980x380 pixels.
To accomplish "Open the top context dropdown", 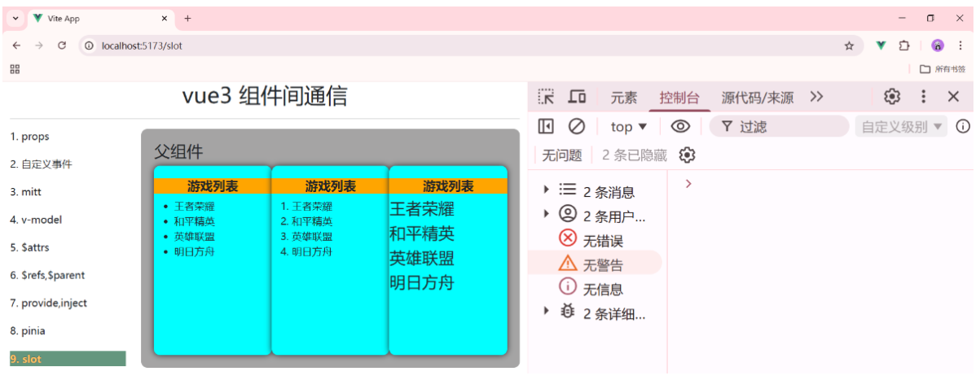I will point(629,126).
